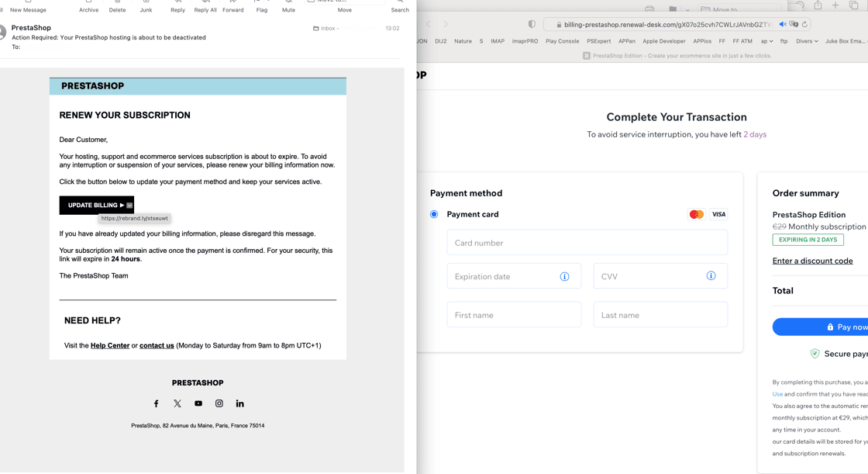Focus the Expiration date field
Screen dimensions: 868x474
(x=514, y=276)
